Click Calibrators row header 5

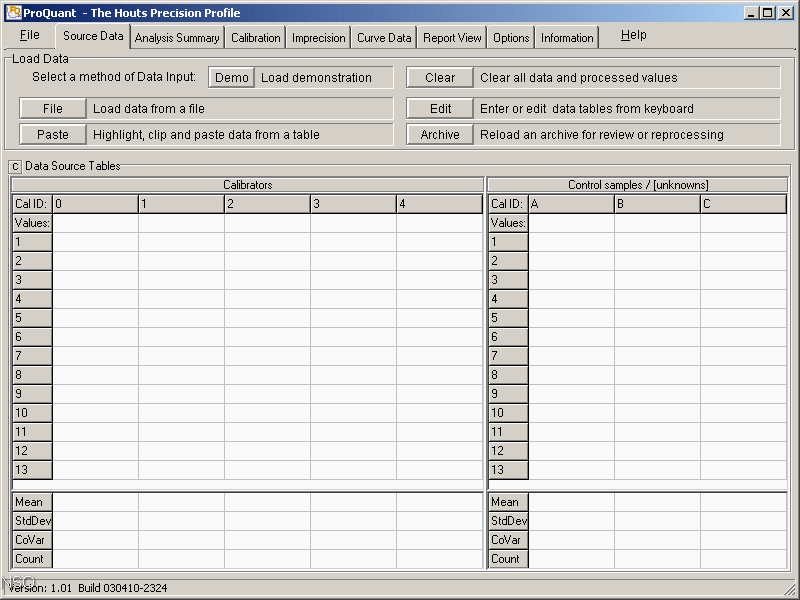(x=32, y=318)
